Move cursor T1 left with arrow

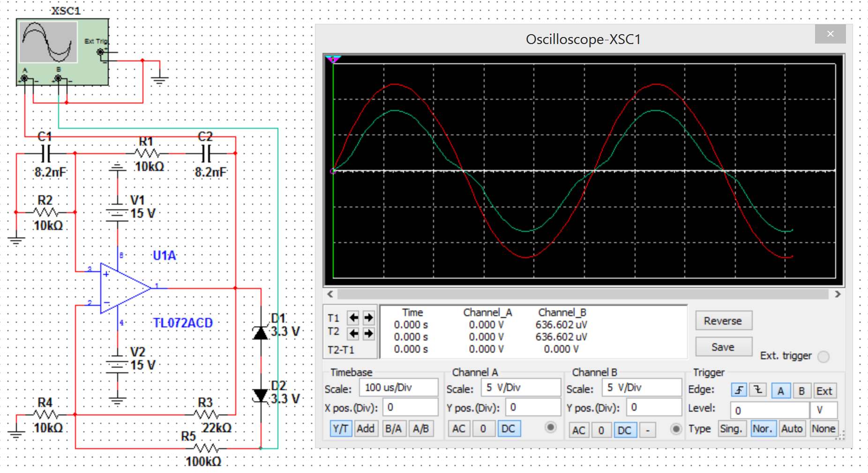pos(353,318)
